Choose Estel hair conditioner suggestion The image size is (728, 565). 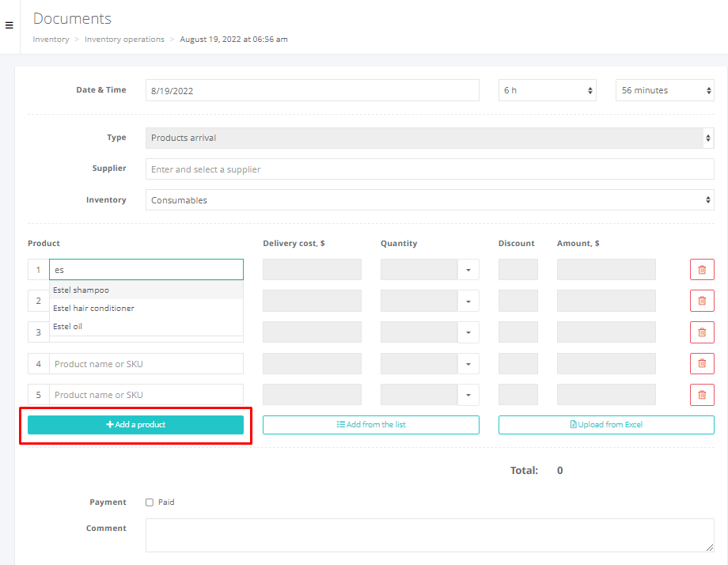click(93, 309)
